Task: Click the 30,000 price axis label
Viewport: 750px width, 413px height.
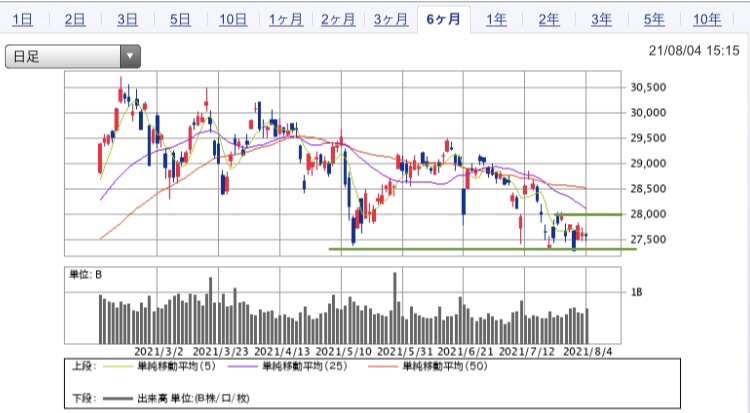Action: click(648, 112)
